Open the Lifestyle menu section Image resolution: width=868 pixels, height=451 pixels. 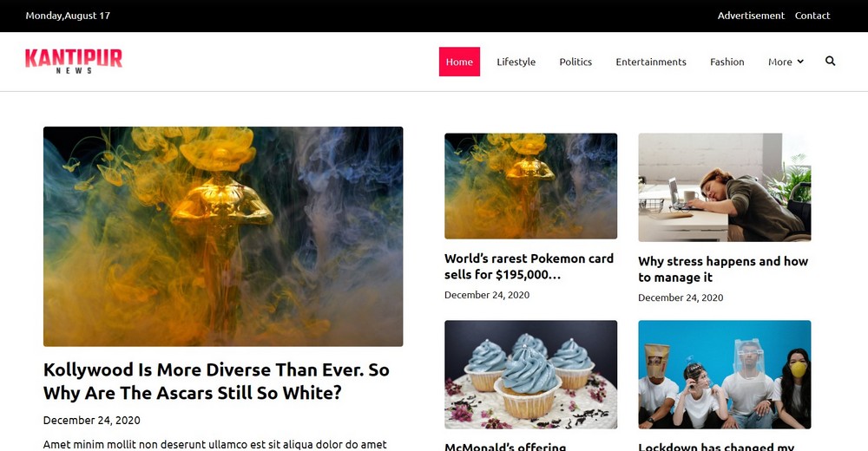pos(516,62)
